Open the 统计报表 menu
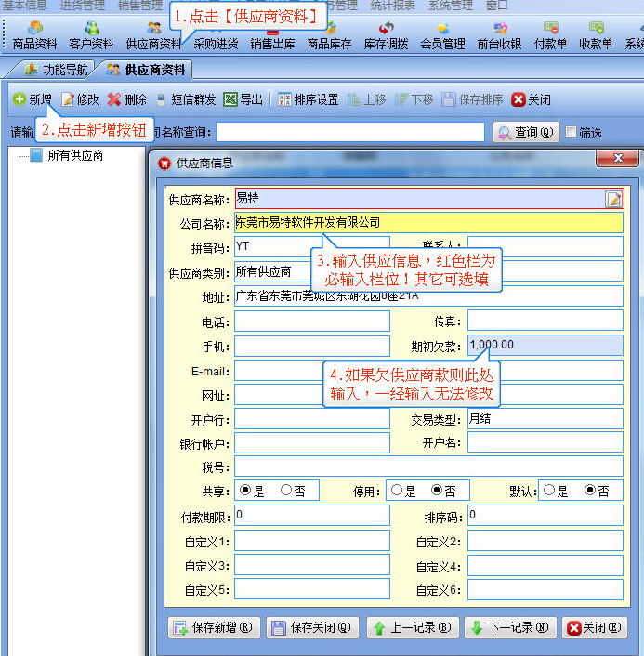This screenshot has width=644, height=656. coord(392,5)
